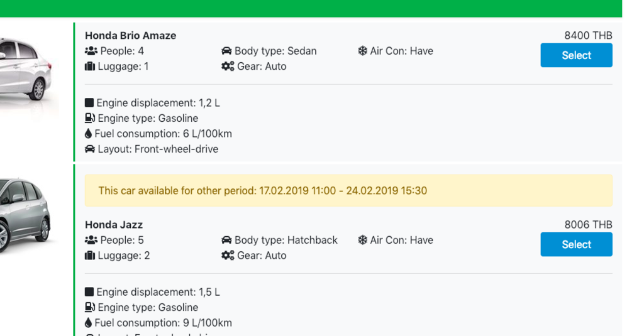Click the engine displacement icon next to 1,2 L
The image size is (644, 336).
click(x=89, y=102)
